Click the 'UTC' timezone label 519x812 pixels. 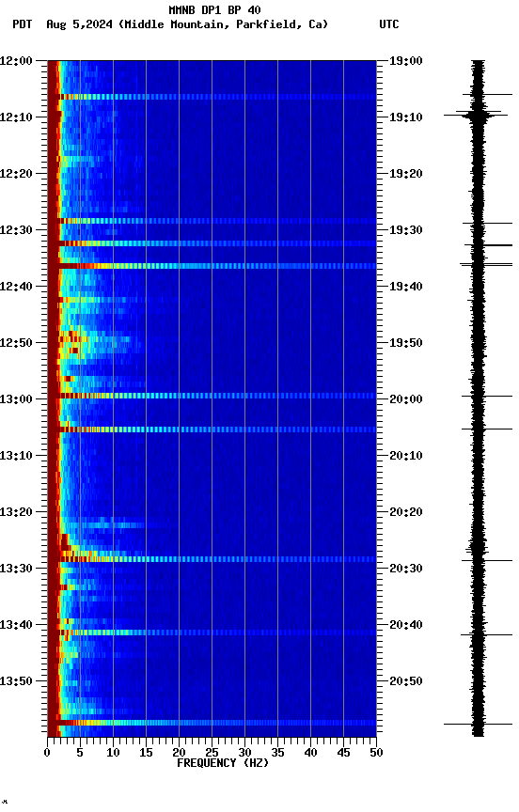click(389, 24)
